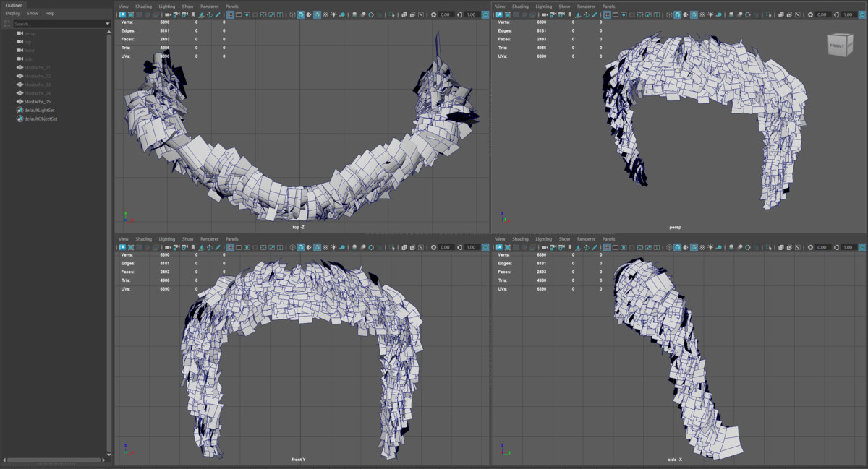Click the Select Camera icon in the persp panel

(544, 14)
